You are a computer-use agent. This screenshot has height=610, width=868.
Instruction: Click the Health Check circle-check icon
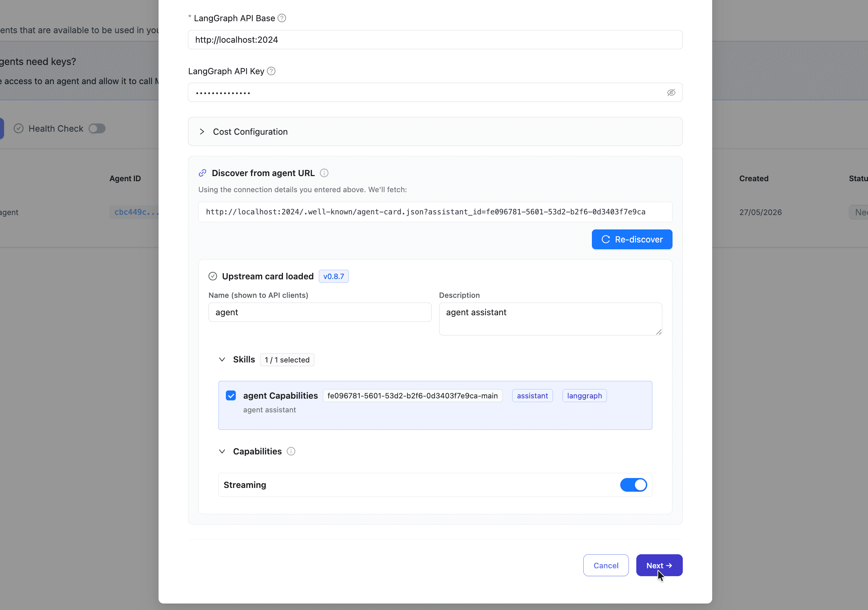pyautogui.click(x=18, y=129)
